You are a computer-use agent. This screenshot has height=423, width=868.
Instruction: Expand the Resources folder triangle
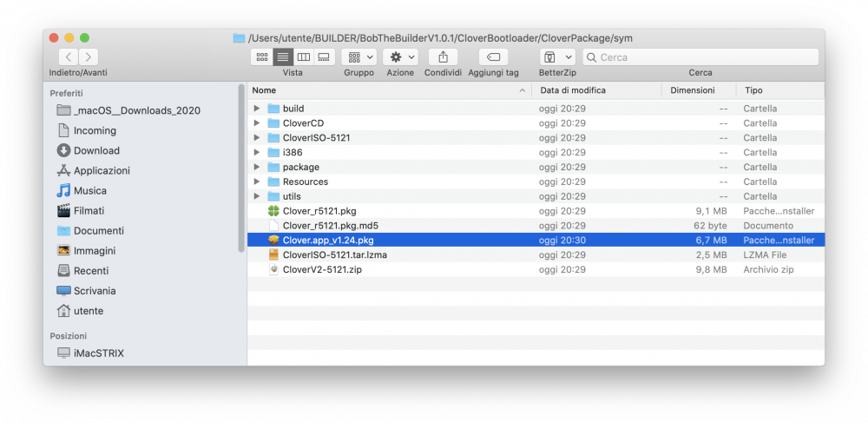(x=256, y=182)
